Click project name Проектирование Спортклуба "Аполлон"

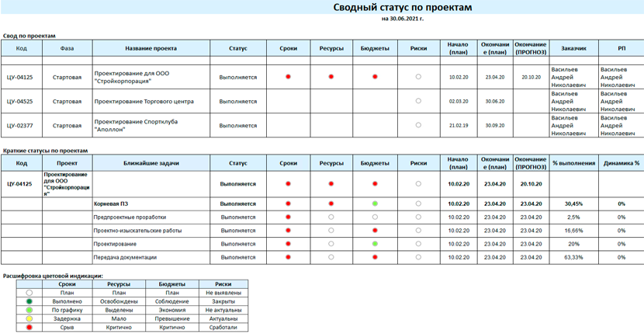(136, 126)
